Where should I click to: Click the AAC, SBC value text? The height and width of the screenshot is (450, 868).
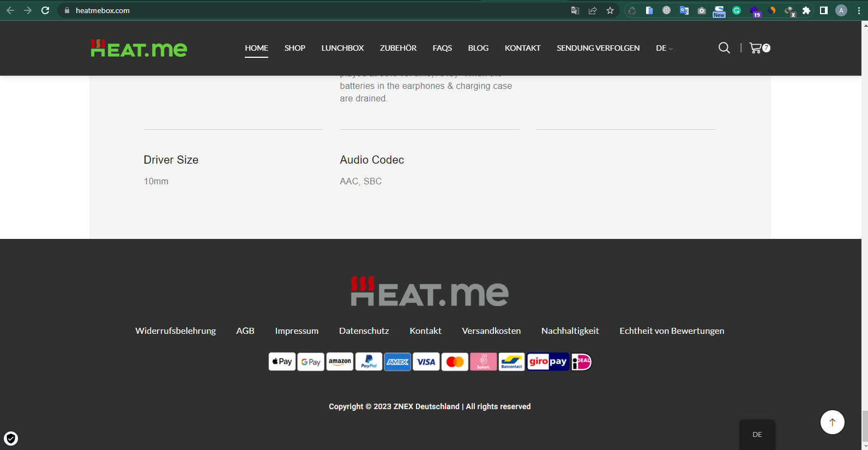[x=361, y=181]
